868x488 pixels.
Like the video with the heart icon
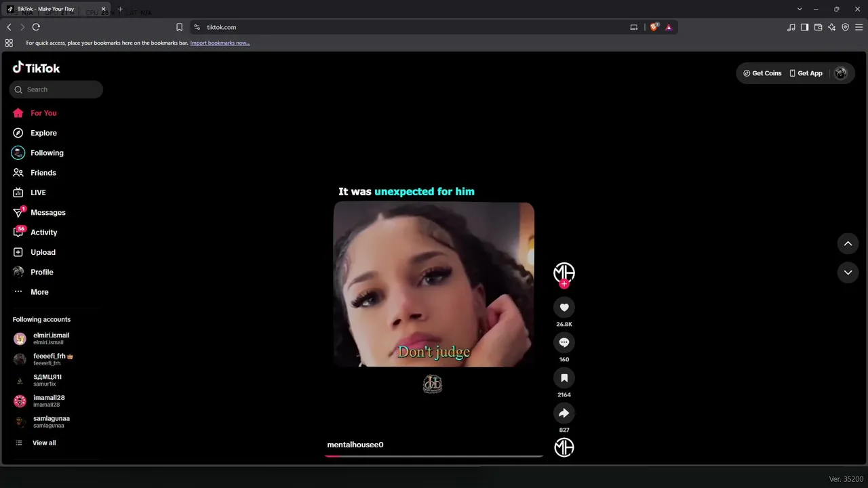[x=564, y=308]
